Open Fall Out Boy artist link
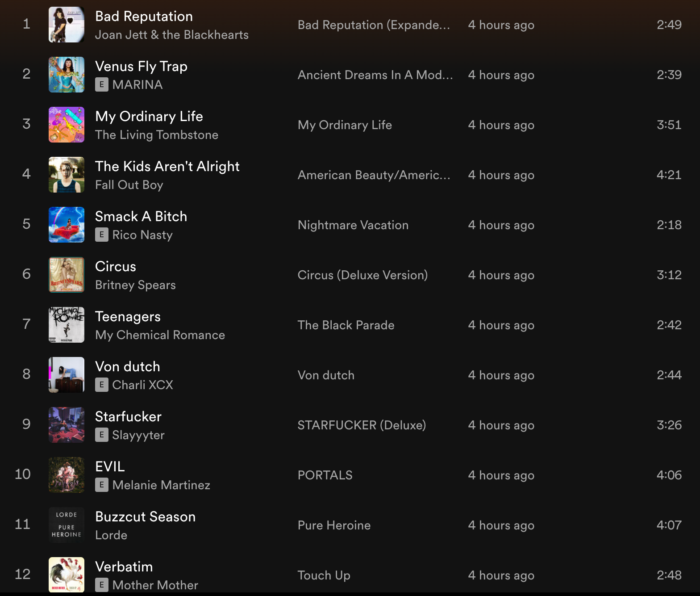Screen dimensions: 700x596 (129, 185)
